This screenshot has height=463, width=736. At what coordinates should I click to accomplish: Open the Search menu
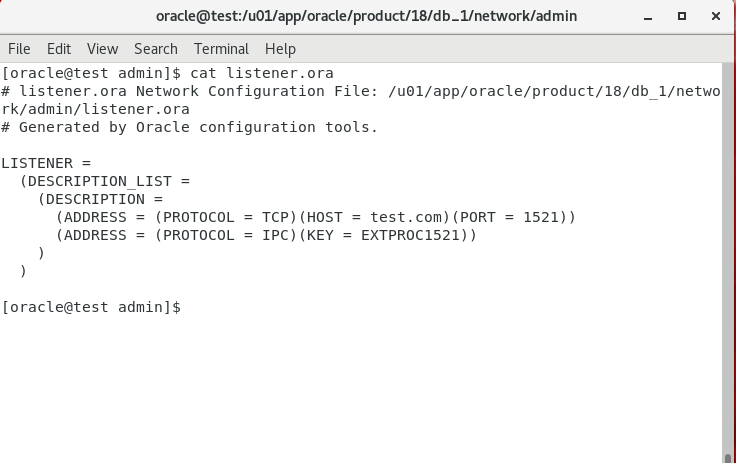pos(156,49)
